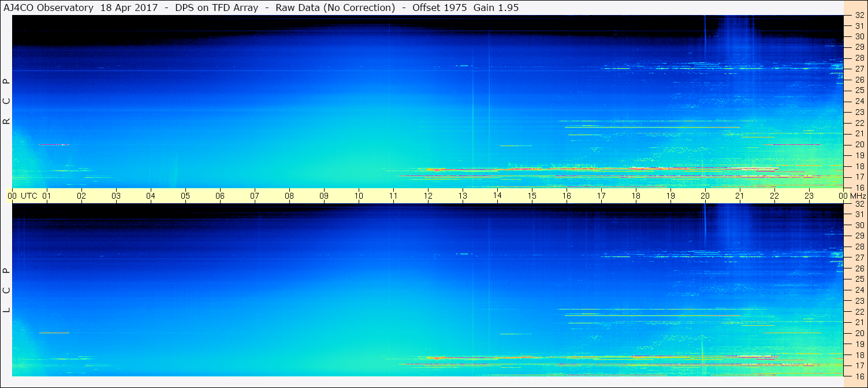This screenshot has width=868, height=388.
Task: Click the 17 MHz label of RCP panel
Action: (859, 177)
